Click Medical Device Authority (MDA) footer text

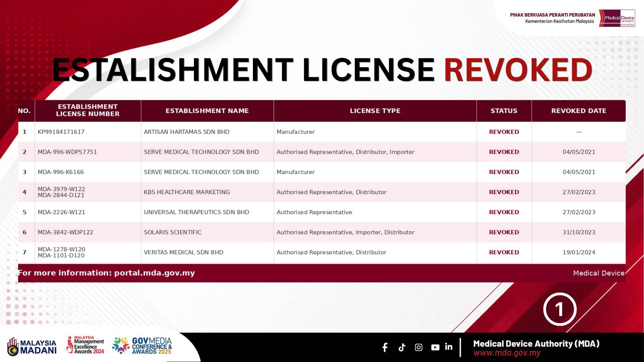click(536, 344)
